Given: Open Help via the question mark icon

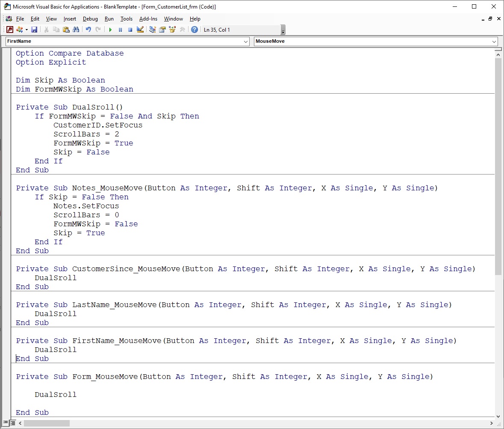Looking at the screenshot, I should point(195,30).
